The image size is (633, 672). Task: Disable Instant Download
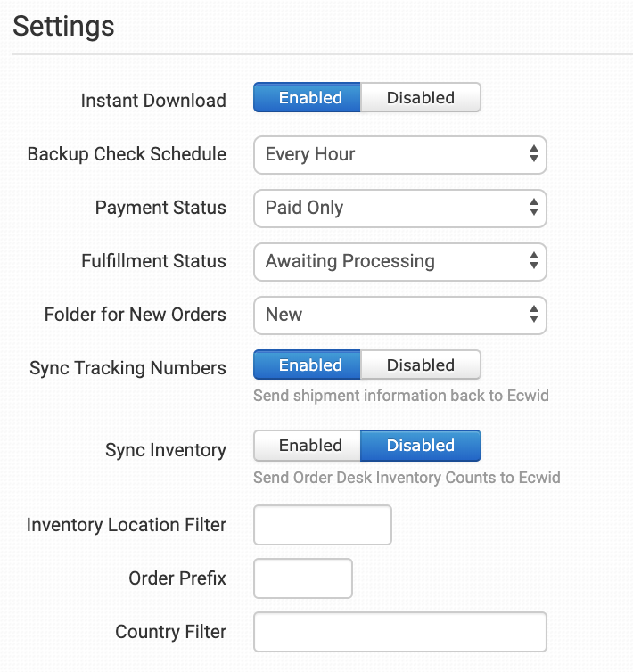point(420,98)
